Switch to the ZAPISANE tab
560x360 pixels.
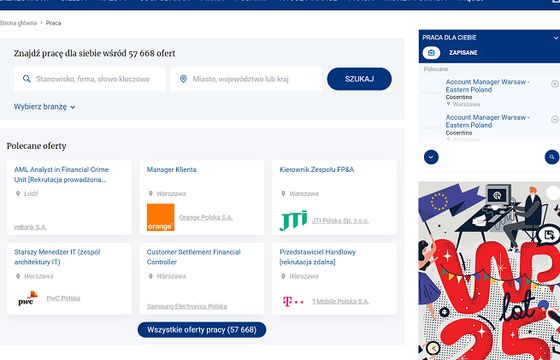[x=463, y=53]
